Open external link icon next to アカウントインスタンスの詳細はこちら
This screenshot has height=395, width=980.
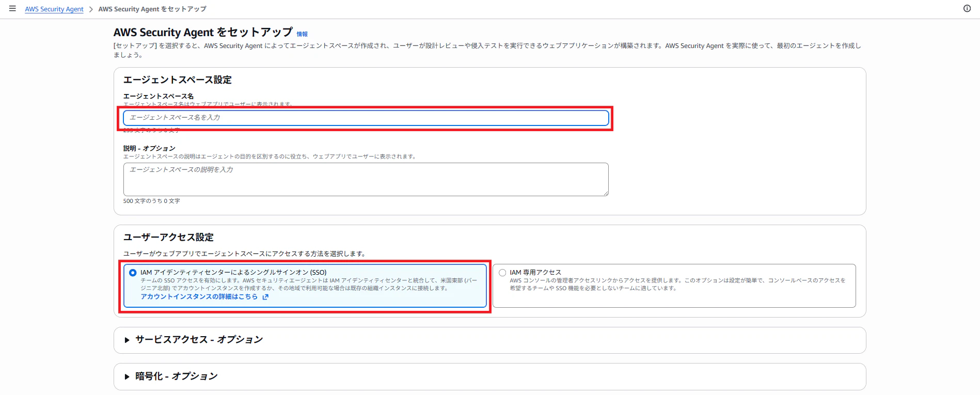pyautogui.click(x=265, y=297)
